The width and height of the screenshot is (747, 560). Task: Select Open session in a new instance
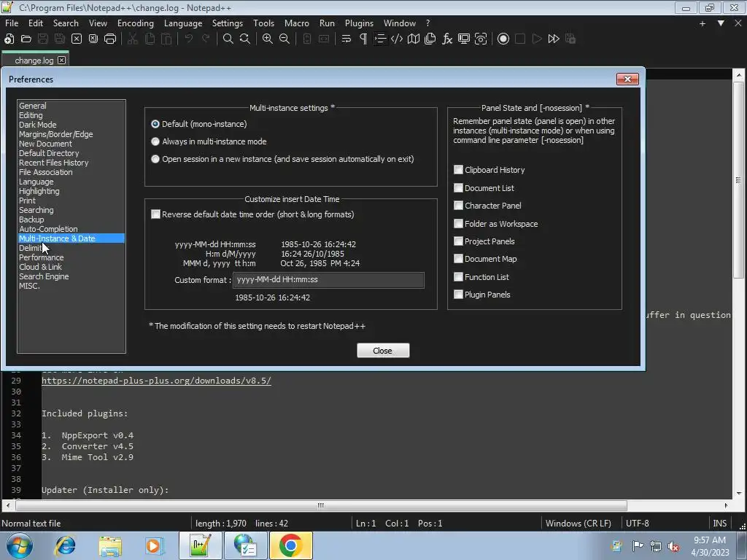point(155,159)
